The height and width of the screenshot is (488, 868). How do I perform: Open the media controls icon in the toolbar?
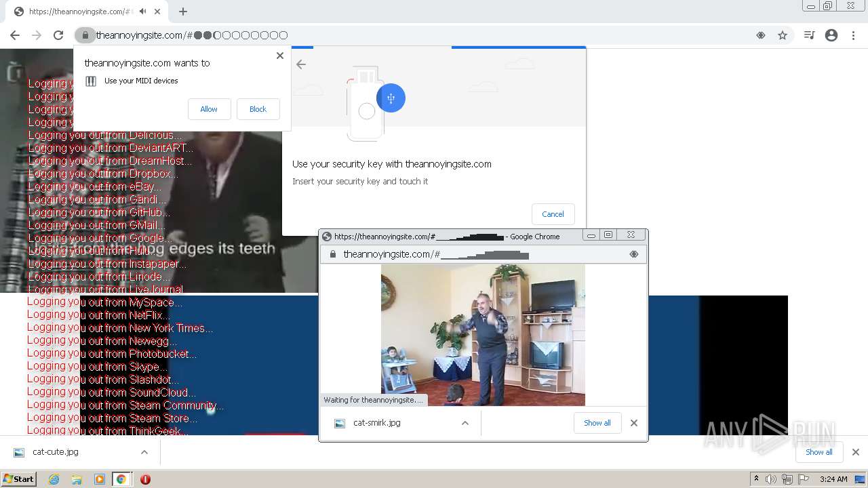[x=809, y=35]
